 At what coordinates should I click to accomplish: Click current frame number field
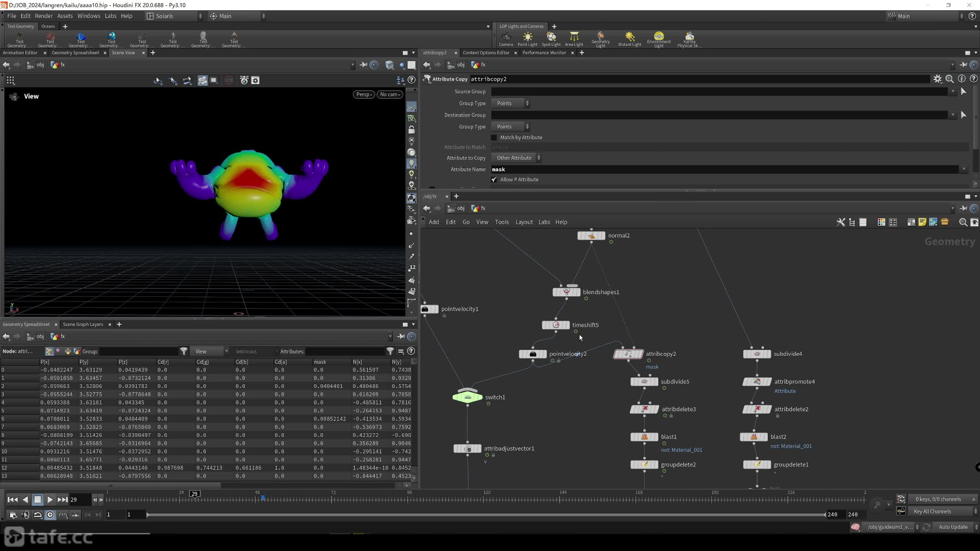[79, 499]
